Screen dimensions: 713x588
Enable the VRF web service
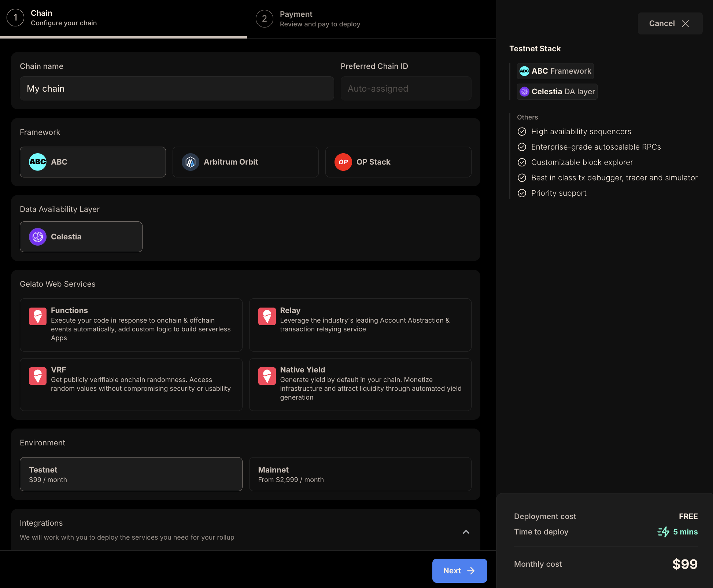(131, 385)
